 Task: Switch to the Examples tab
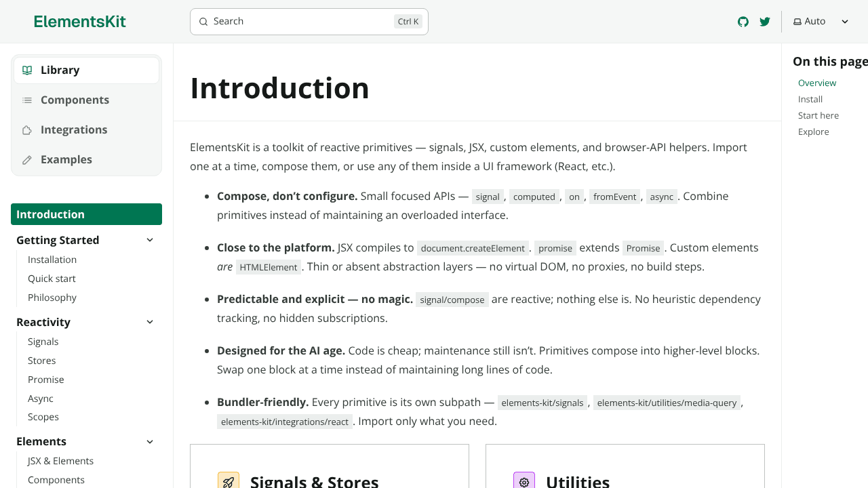click(86, 160)
